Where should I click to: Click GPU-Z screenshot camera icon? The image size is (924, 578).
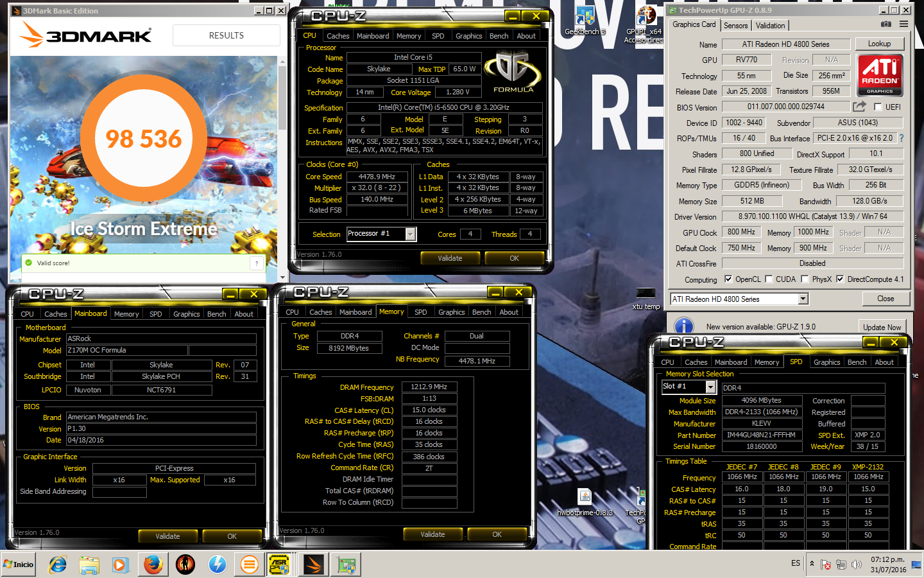(886, 24)
